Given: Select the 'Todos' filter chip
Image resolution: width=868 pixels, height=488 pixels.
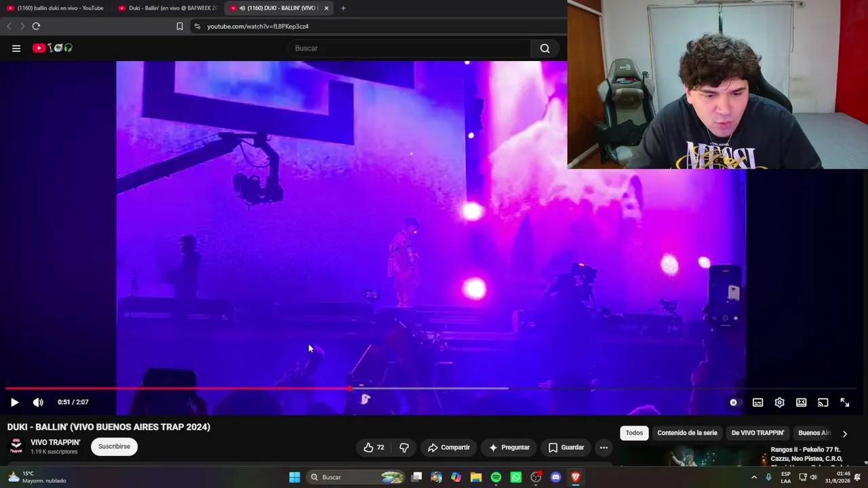Looking at the screenshot, I should click(634, 433).
